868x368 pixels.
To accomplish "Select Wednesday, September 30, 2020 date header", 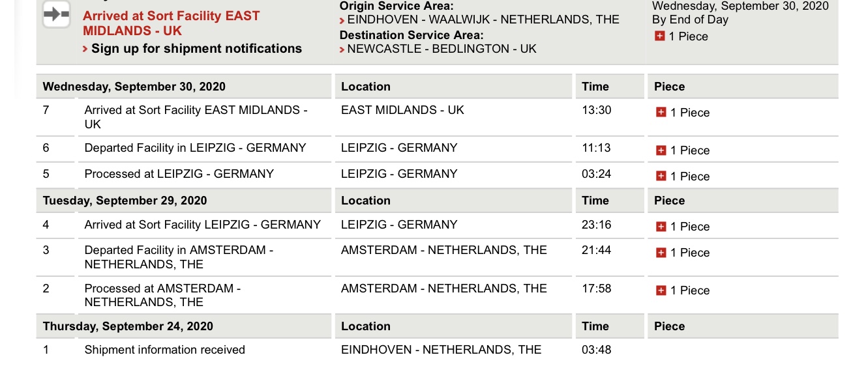I will point(134,87).
